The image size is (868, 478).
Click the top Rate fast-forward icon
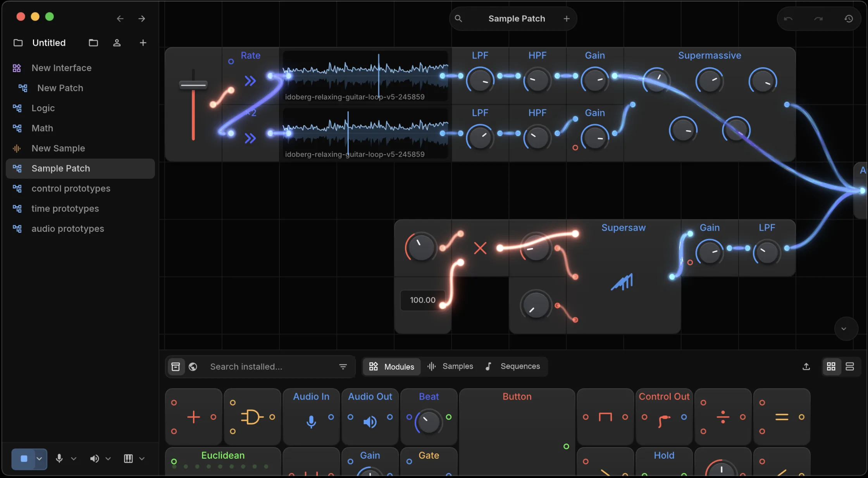(x=250, y=81)
